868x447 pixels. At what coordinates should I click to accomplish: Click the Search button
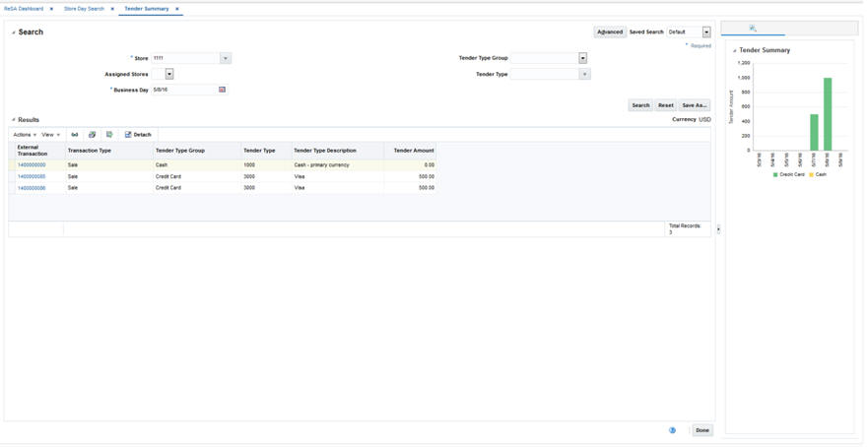640,105
